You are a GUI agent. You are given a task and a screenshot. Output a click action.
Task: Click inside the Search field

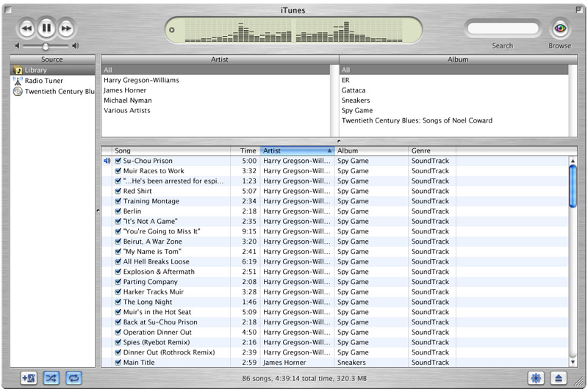pyautogui.click(x=503, y=29)
